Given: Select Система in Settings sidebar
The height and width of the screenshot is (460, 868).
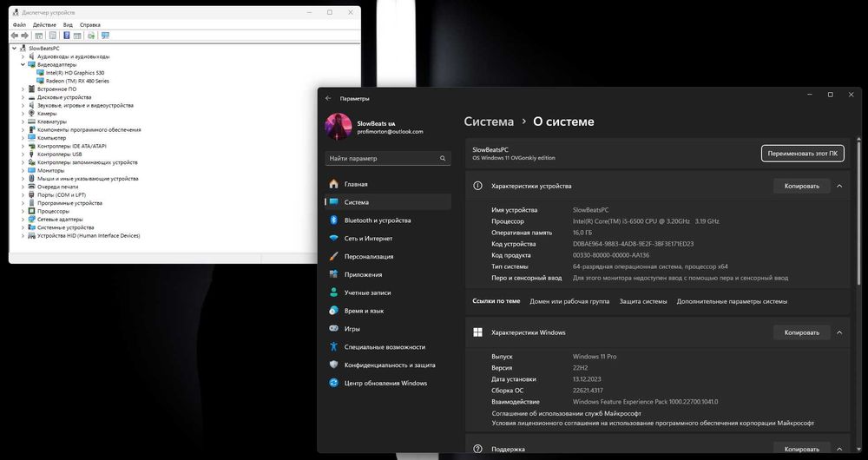Looking at the screenshot, I should (x=388, y=202).
